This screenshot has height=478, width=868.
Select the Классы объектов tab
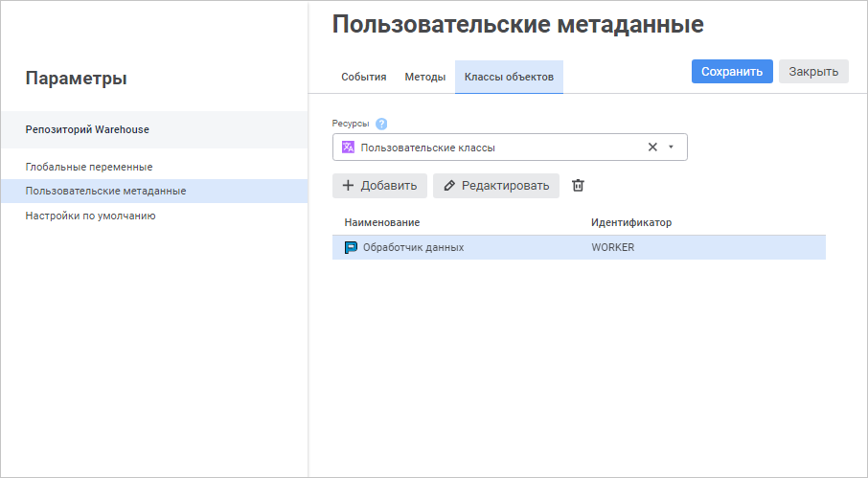[509, 77]
